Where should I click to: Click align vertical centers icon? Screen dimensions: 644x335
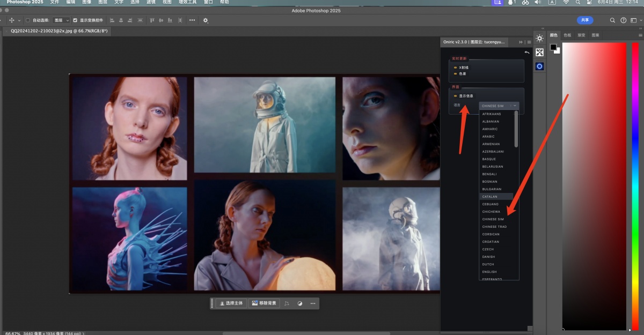(161, 20)
